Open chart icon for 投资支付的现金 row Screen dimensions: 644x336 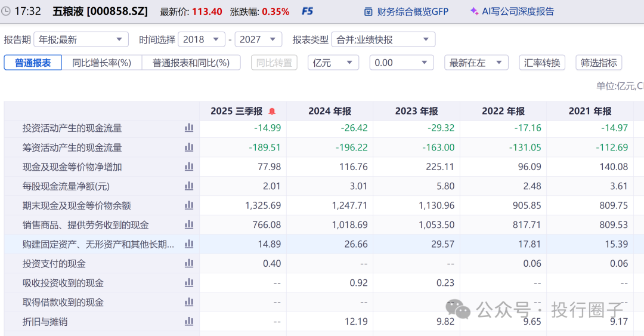click(189, 263)
